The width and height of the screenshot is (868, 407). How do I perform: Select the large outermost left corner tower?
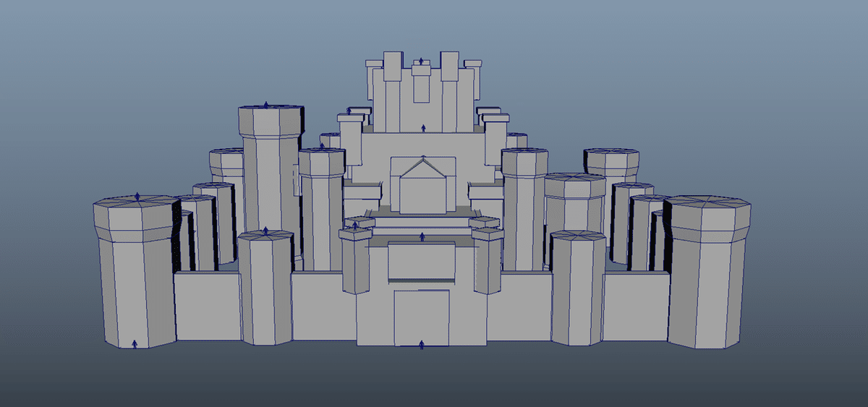[x=135, y=271]
